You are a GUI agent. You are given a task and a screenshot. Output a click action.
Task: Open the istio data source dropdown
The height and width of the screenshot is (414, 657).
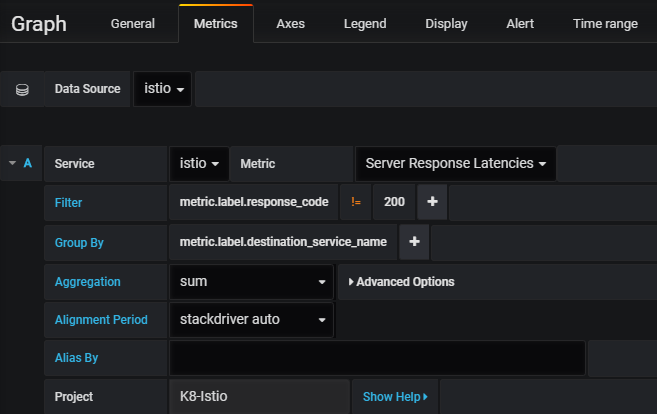coord(164,89)
